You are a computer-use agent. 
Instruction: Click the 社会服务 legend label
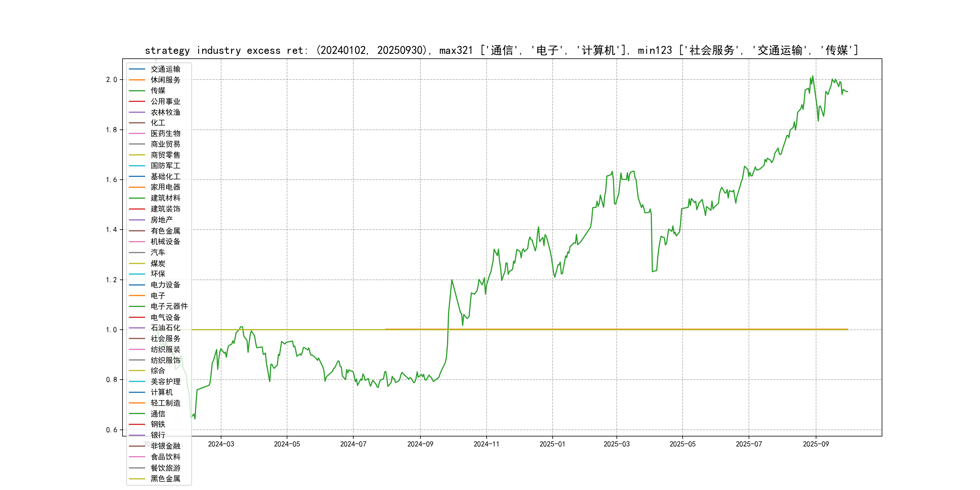[165, 338]
